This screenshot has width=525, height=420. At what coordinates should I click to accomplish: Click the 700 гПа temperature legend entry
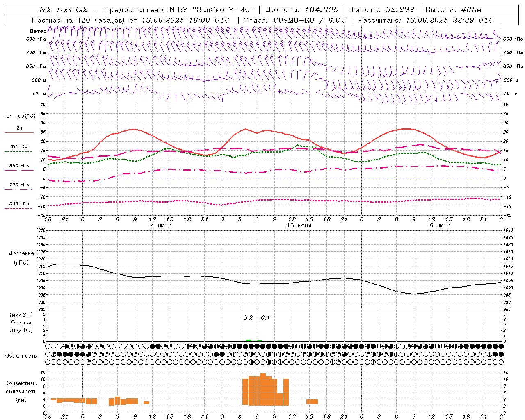click(19, 185)
